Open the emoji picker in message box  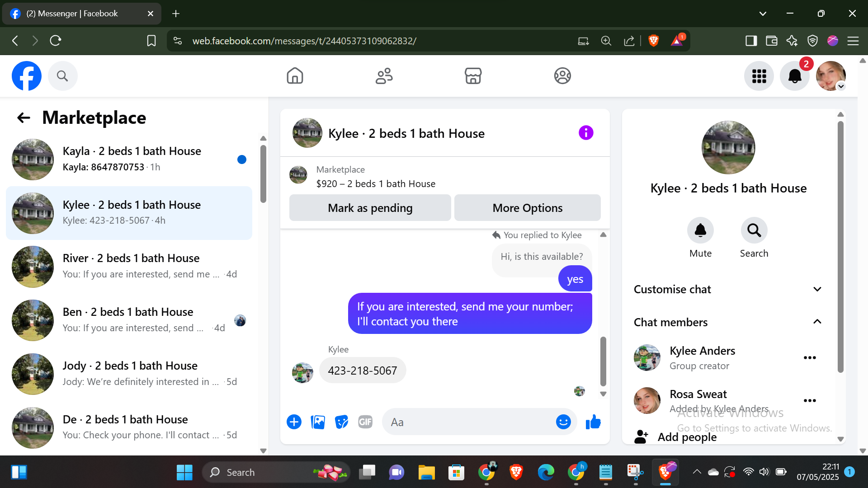tap(563, 422)
